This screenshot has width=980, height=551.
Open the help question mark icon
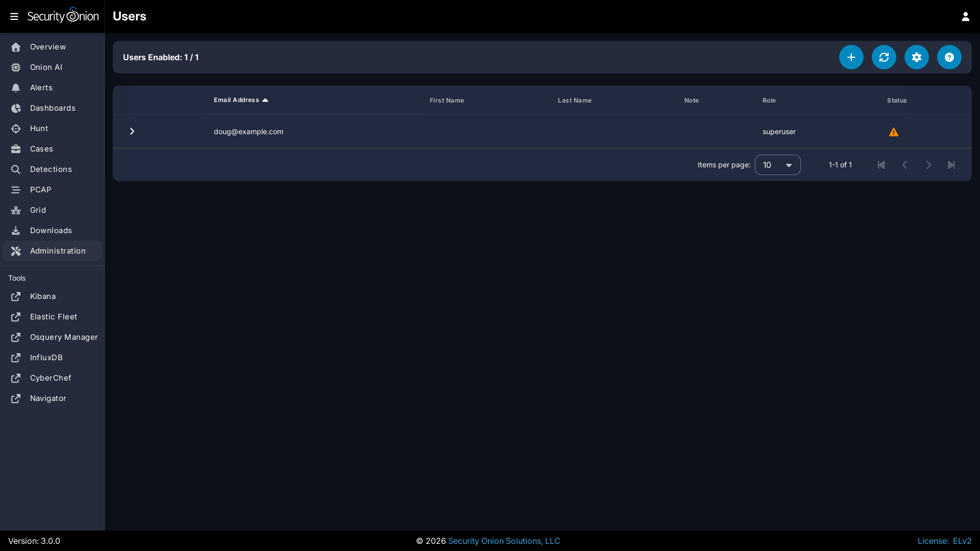[x=949, y=57]
